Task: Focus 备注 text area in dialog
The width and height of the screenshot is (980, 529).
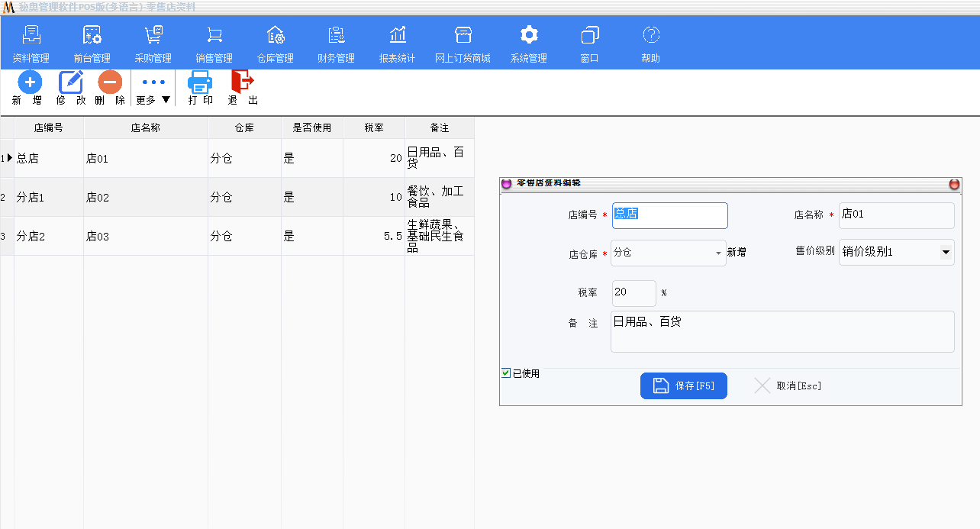Action: [x=782, y=331]
